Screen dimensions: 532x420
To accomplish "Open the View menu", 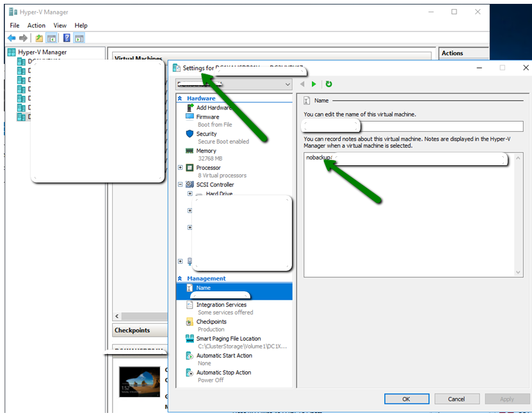I will pos(61,25).
